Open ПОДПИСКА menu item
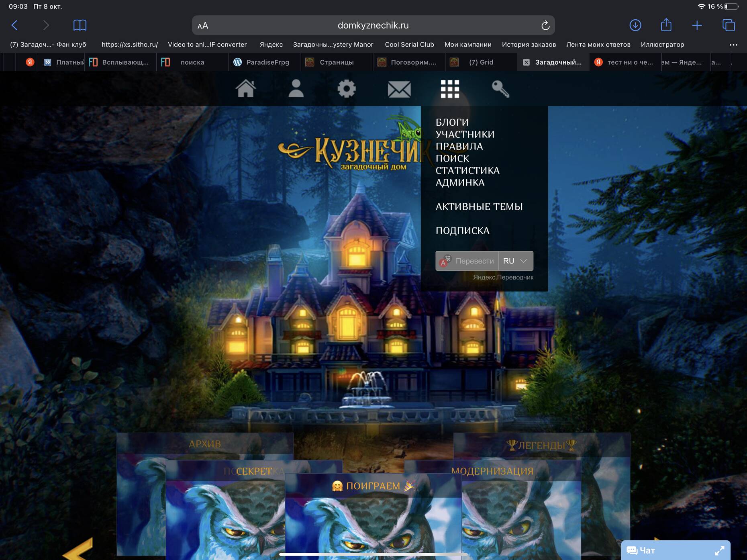747x560 pixels. pyautogui.click(x=462, y=231)
